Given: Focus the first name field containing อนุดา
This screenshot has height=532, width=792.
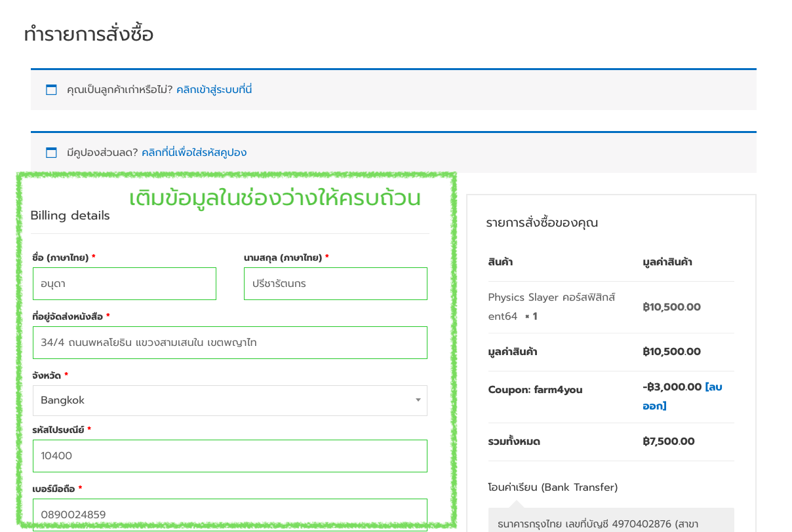Looking at the screenshot, I should pos(125,284).
